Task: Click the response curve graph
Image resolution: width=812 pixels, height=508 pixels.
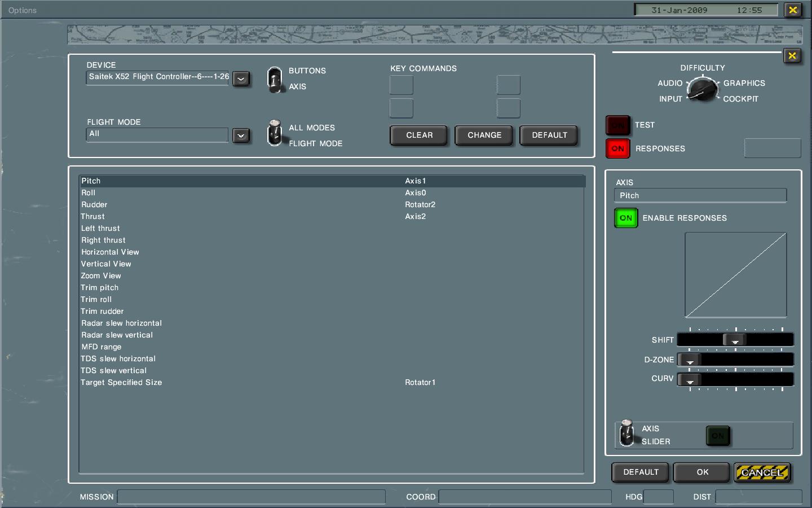Action: coord(735,275)
